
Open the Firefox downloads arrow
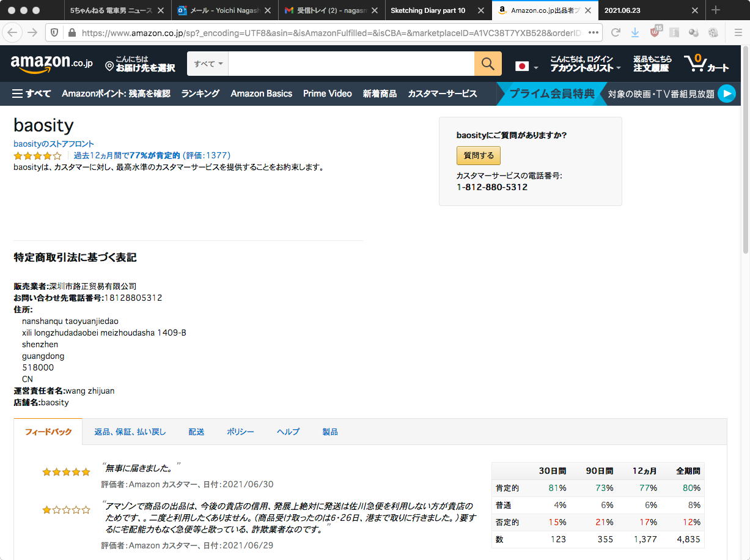click(x=635, y=32)
